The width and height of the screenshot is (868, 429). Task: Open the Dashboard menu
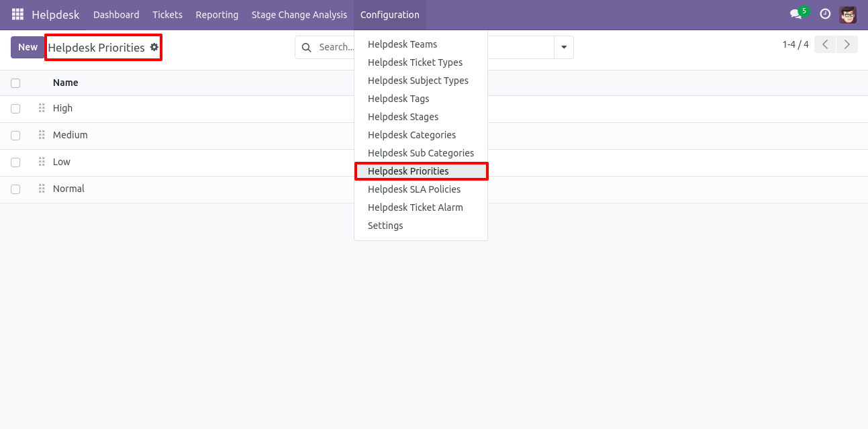[x=116, y=15]
